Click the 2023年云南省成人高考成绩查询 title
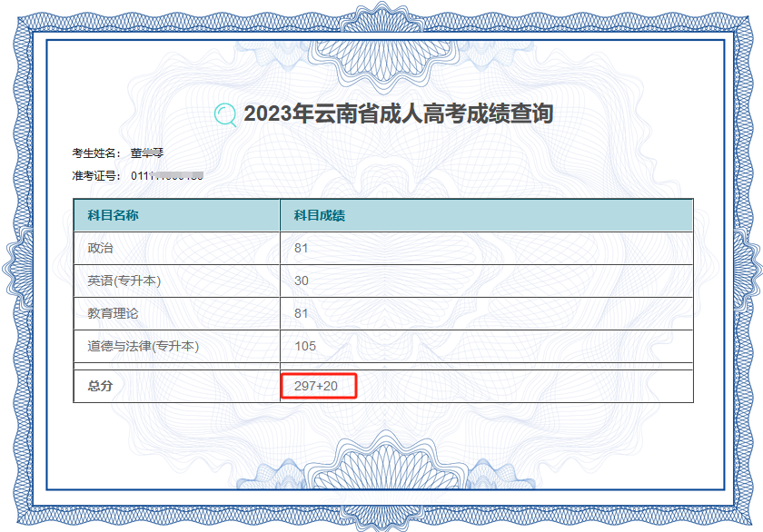The image size is (763, 532). (398, 114)
